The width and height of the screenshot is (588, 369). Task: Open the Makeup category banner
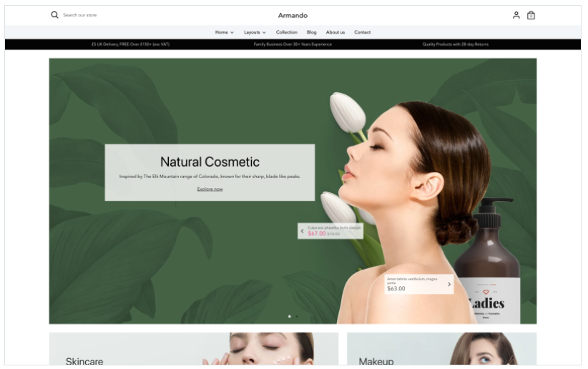click(441, 349)
